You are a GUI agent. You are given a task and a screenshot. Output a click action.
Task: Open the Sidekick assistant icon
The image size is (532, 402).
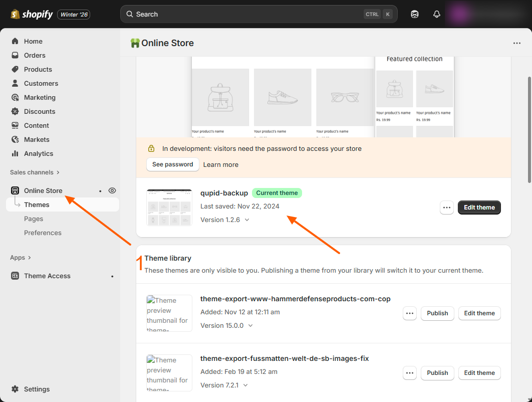coord(415,14)
